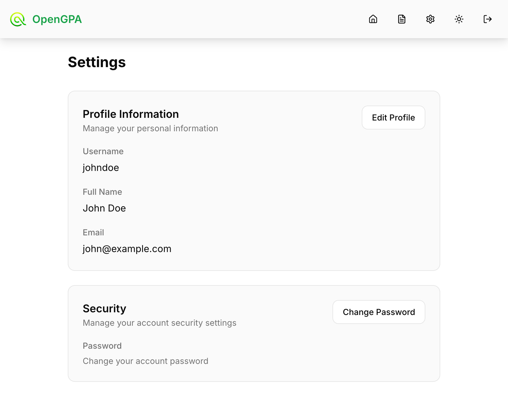508x420 pixels.
Task: Click the Profile Information heading
Action: tap(131, 114)
